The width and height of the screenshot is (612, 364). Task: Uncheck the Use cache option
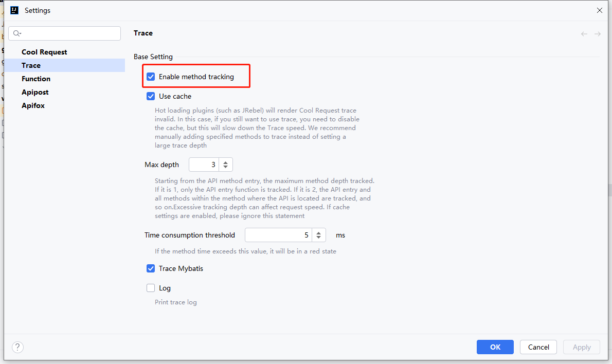tap(151, 96)
